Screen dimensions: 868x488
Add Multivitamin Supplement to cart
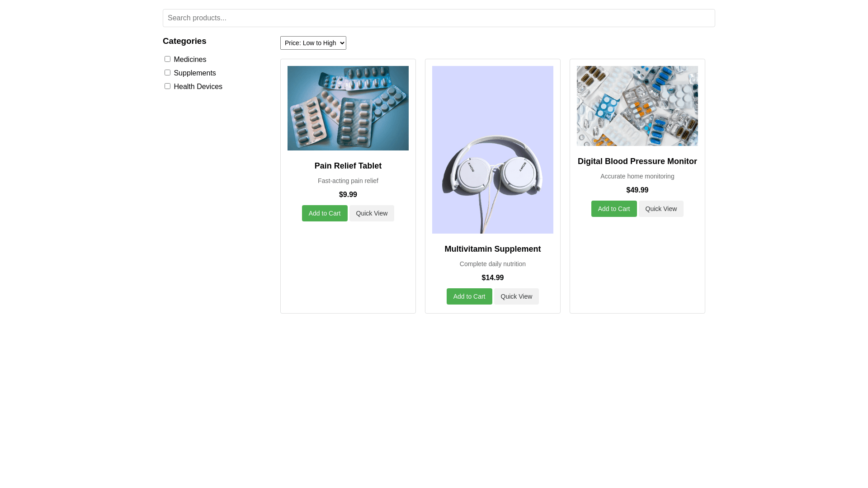point(469,296)
